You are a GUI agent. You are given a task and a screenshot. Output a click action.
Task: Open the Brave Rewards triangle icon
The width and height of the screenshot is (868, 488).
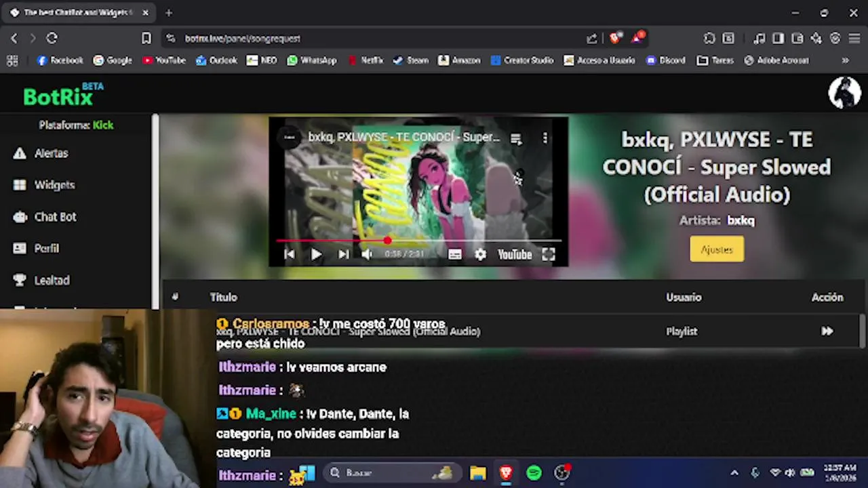click(x=637, y=38)
